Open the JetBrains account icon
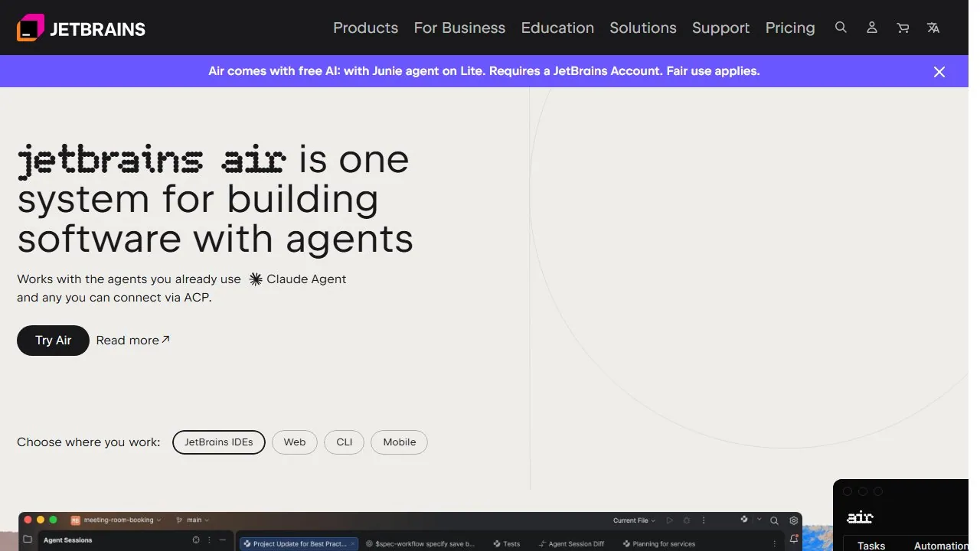This screenshot has width=980, height=551. coord(871,28)
